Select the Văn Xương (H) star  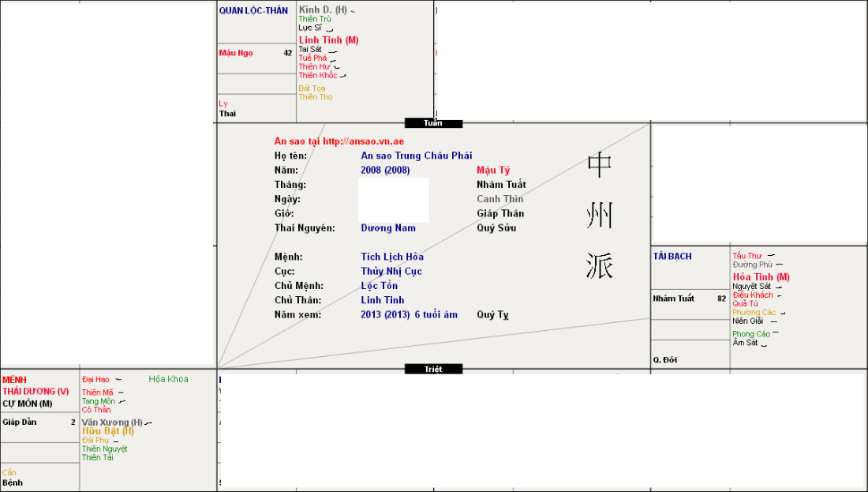coord(112,423)
